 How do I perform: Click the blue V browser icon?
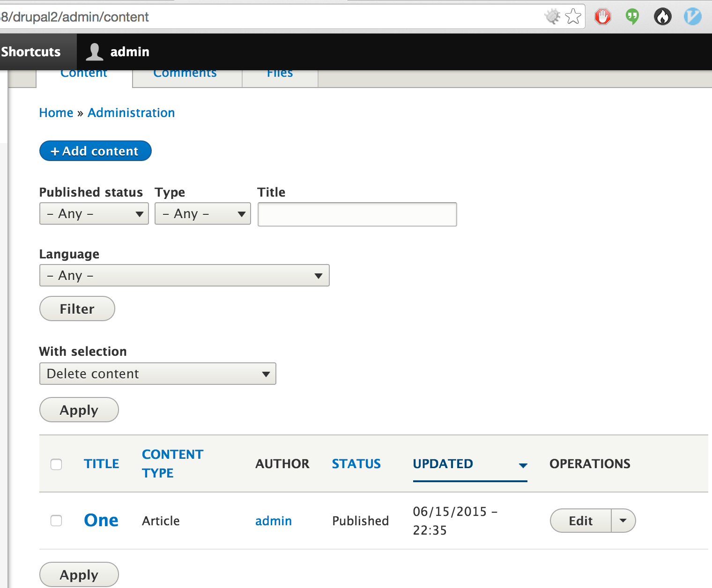[692, 16]
